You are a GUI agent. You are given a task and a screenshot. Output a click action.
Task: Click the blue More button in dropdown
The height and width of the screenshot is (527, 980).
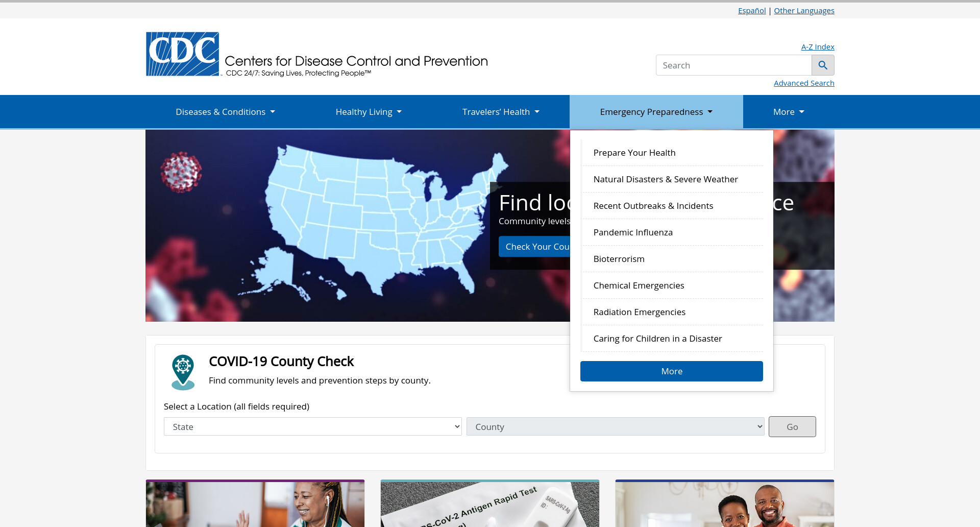click(672, 371)
